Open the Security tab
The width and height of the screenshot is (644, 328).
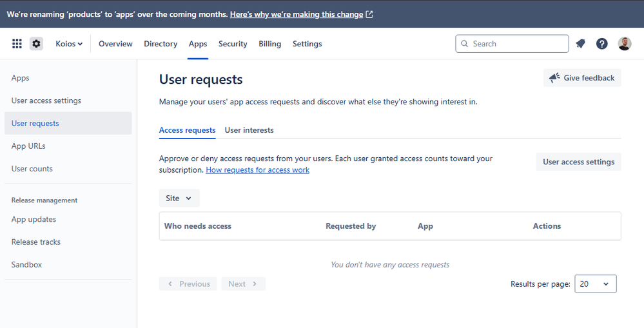tap(233, 44)
